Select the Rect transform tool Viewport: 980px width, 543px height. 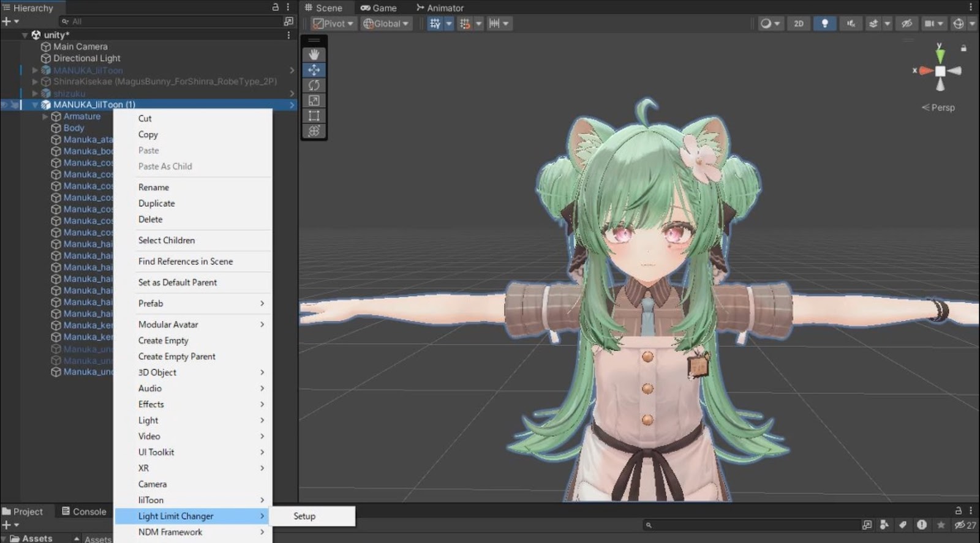coord(314,116)
